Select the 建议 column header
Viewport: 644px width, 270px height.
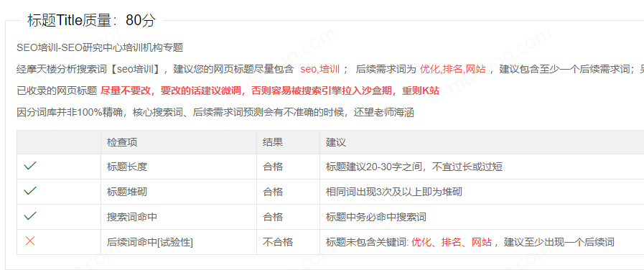click(x=336, y=142)
